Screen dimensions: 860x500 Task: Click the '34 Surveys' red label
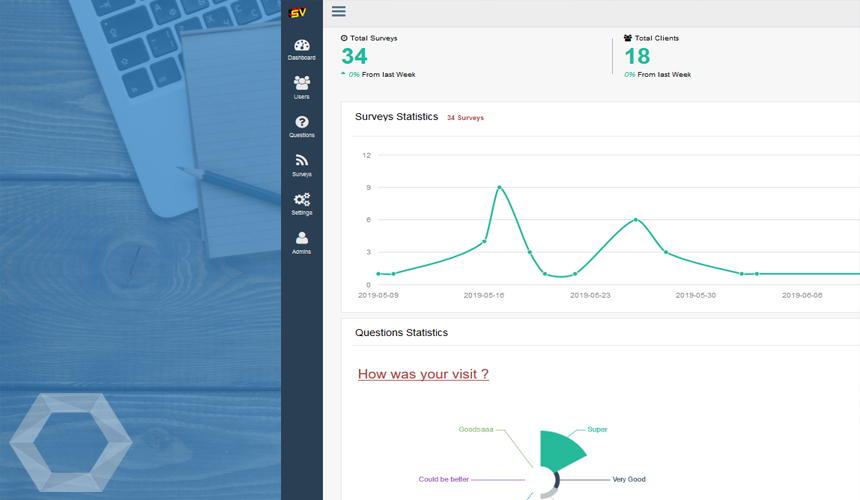[x=465, y=118]
